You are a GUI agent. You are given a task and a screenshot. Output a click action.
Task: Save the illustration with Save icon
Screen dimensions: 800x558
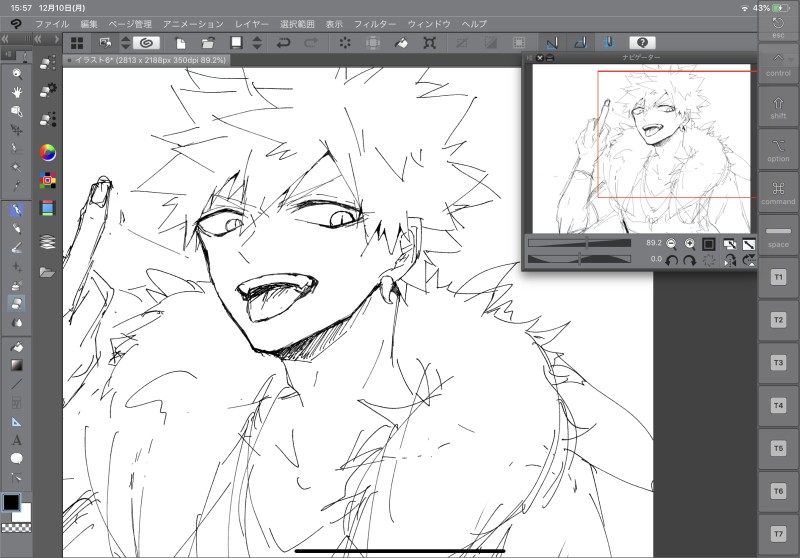click(236, 43)
